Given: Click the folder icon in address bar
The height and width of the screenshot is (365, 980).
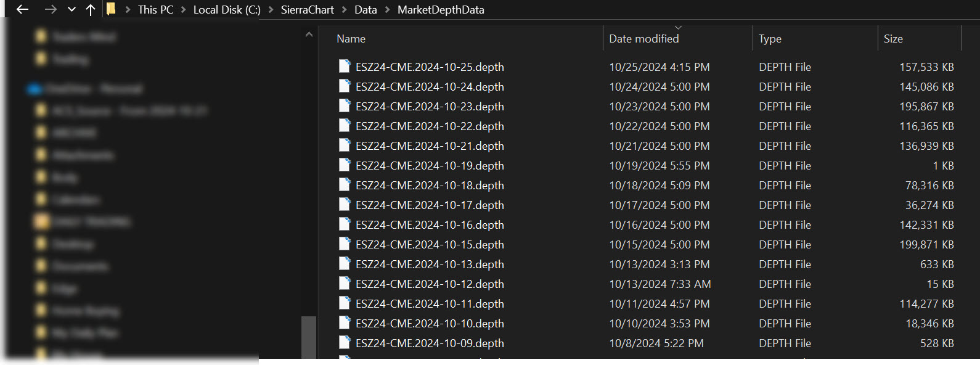Looking at the screenshot, I should (x=111, y=9).
